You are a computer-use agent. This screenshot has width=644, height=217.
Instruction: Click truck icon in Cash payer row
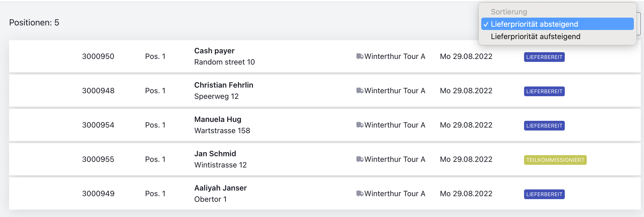click(x=360, y=56)
